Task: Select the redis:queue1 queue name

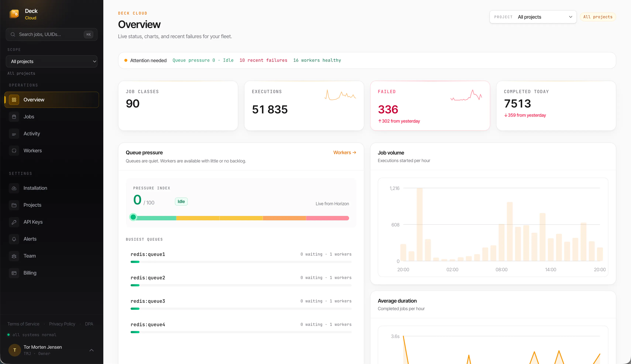Action: click(148, 254)
